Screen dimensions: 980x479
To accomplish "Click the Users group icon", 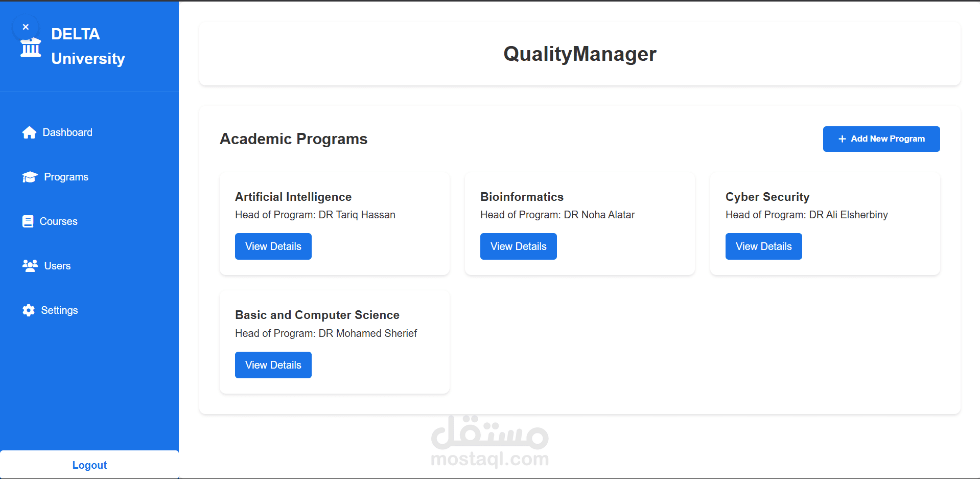I will [30, 266].
